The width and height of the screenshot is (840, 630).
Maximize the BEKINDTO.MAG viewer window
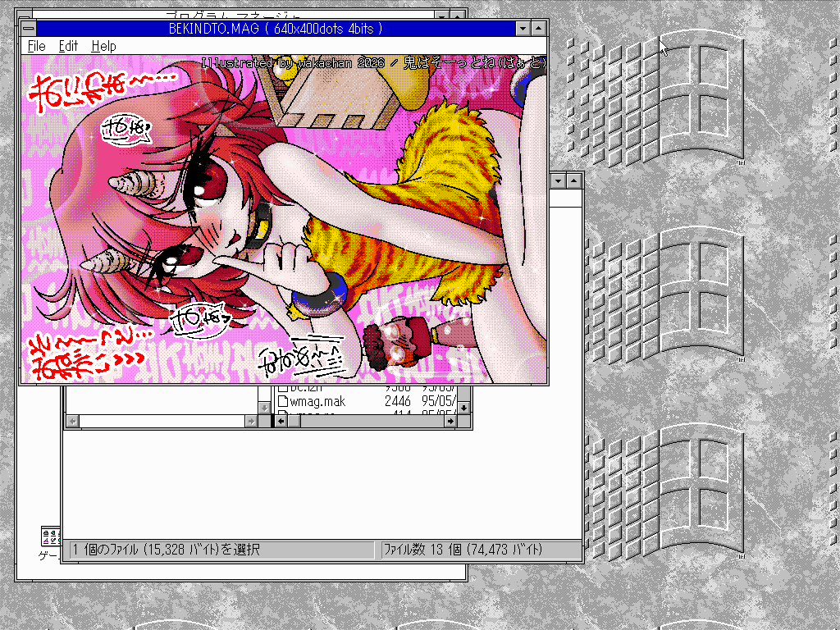(x=539, y=29)
